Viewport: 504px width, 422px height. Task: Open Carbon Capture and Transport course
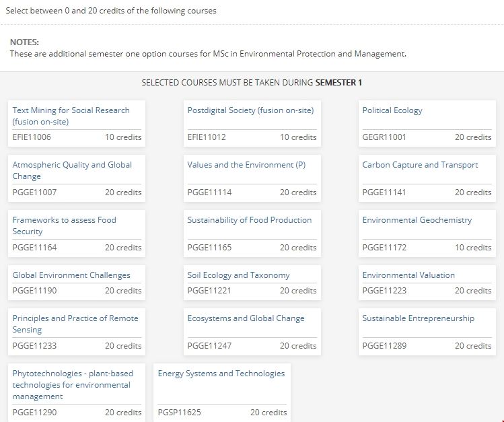420,165
